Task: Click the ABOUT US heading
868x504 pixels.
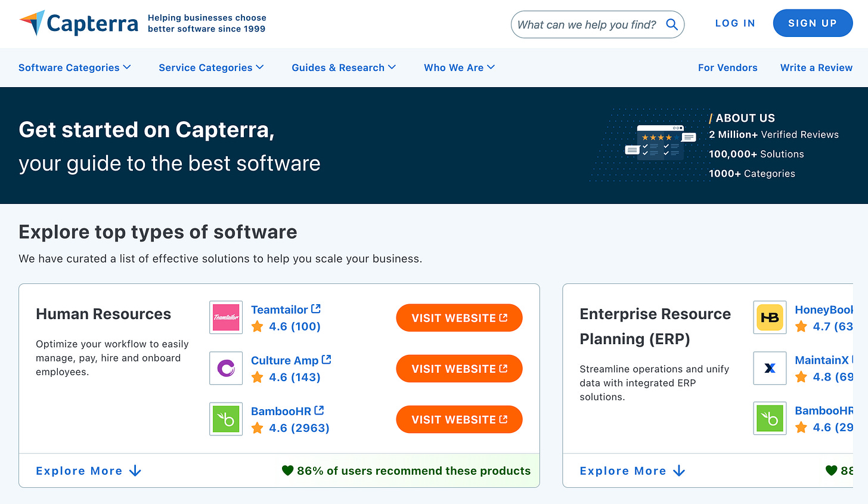Action: [745, 118]
